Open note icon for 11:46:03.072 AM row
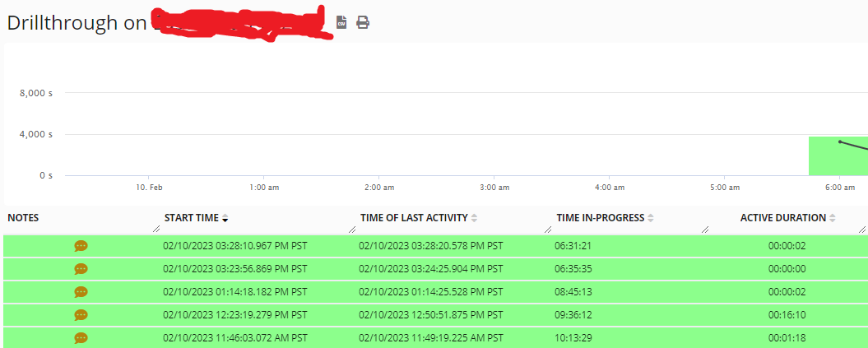The width and height of the screenshot is (868, 348). click(81, 338)
